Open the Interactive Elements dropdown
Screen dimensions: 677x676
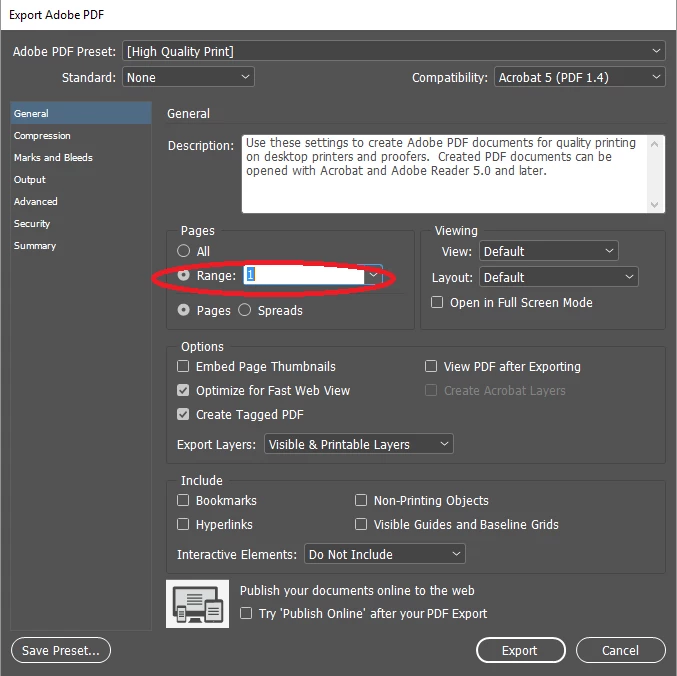coord(385,554)
